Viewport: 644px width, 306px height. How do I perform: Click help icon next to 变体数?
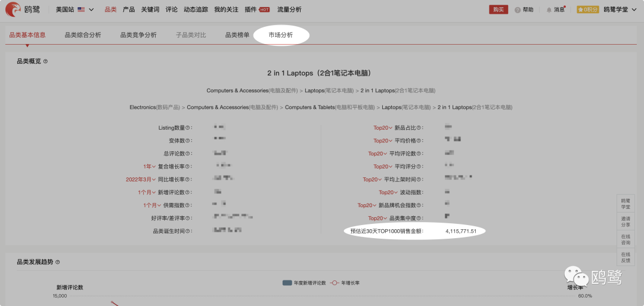click(188, 140)
